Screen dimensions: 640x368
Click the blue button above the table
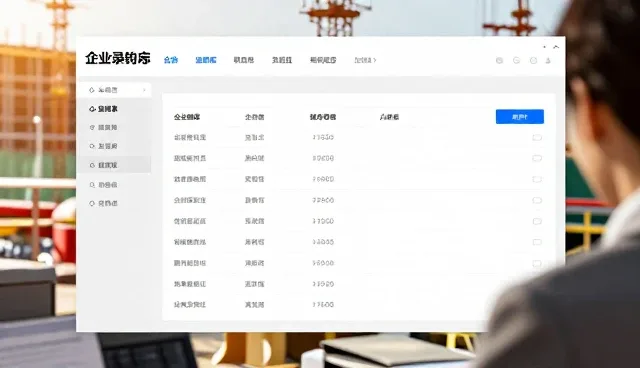(x=520, y=117)
